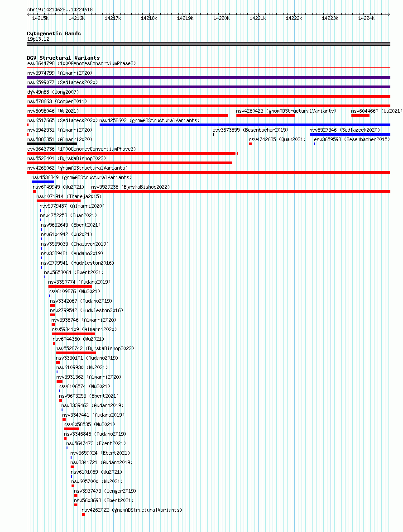Screen dimensions: 403x532
Task: Select chr19:14214628..14224618 coordinate text
Action: [x=60, y=9]
